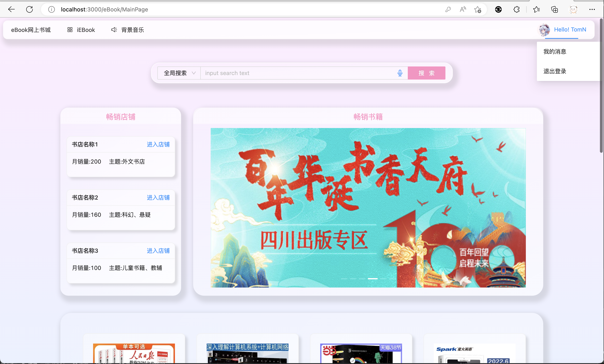Select 退出登录 to log out
The height and width of the screenshot is (364, 604).
pos(554,71)
